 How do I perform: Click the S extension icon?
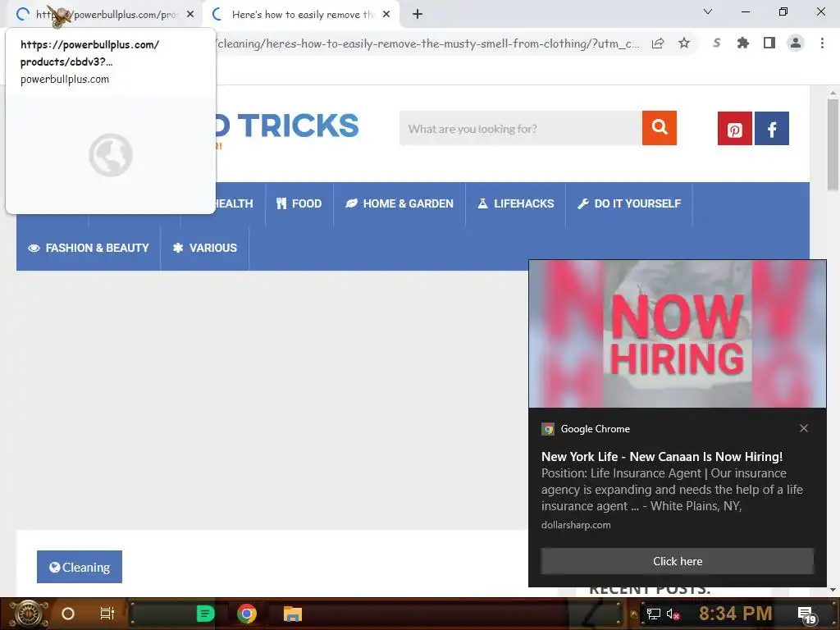(716, 43)
